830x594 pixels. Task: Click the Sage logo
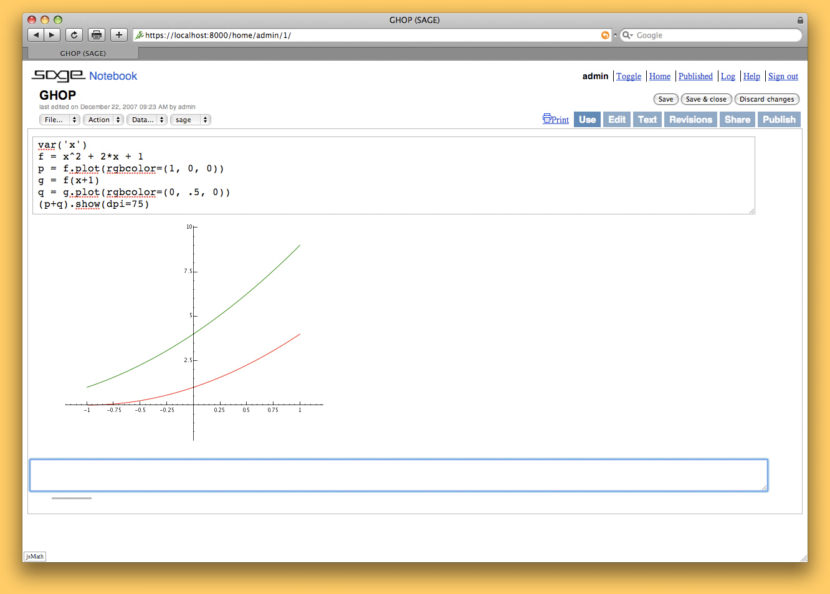click(58, 76)
